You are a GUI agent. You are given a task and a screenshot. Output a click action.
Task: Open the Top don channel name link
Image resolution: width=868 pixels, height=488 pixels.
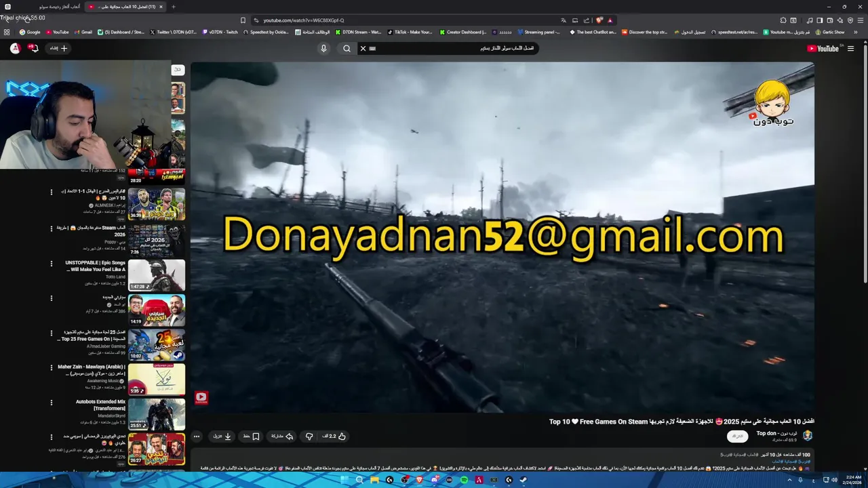click(776, 433)
